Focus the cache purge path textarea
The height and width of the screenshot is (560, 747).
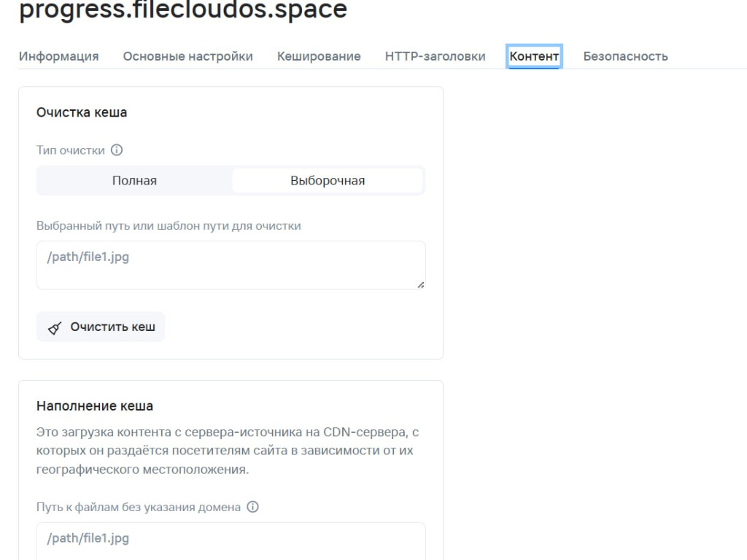point(231,265)
